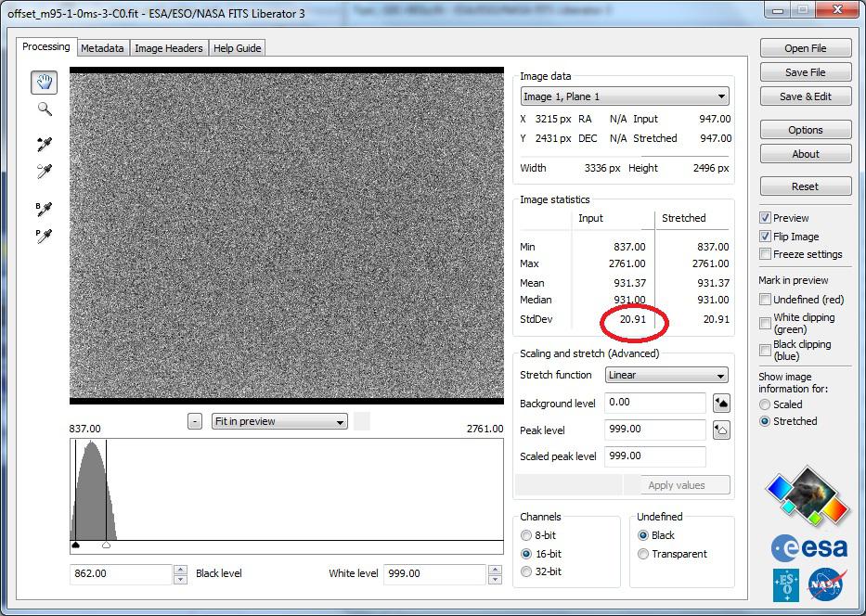
Task: Decrease White level with down stepper
Action: [x=496, y=579]
